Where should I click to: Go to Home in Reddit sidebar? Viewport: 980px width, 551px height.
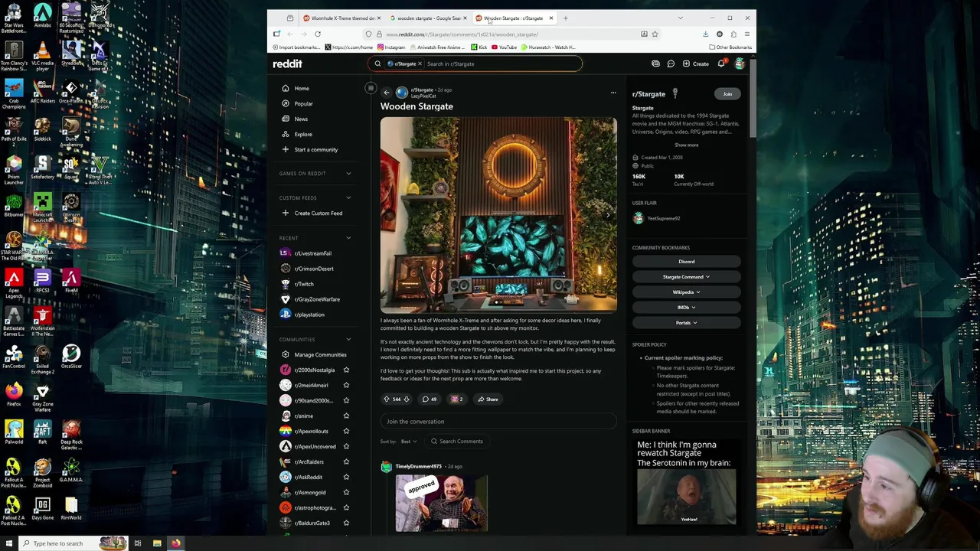302,89
